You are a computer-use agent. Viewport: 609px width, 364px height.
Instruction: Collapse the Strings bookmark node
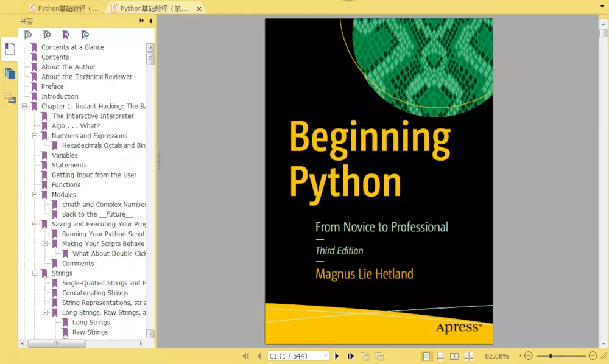[35, 273]
